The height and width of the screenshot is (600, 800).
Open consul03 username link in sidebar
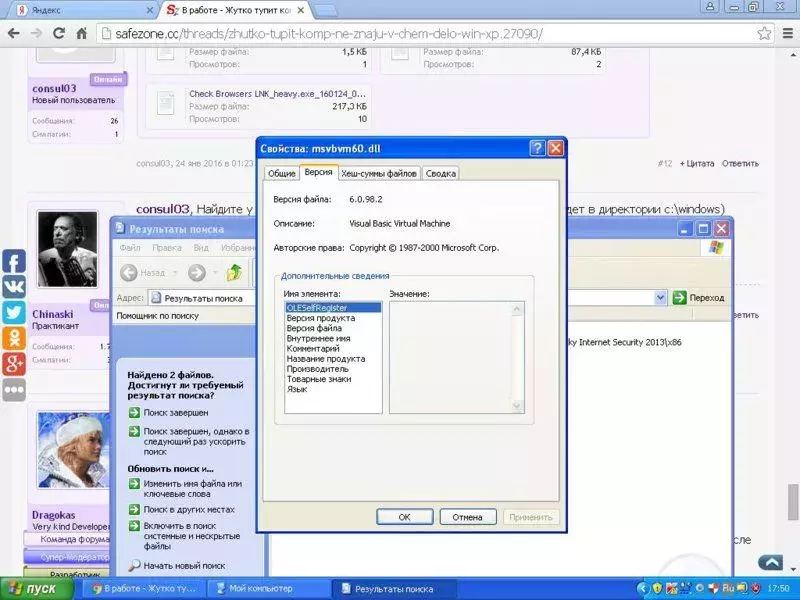pyautogui.click(x=54, y=88)
